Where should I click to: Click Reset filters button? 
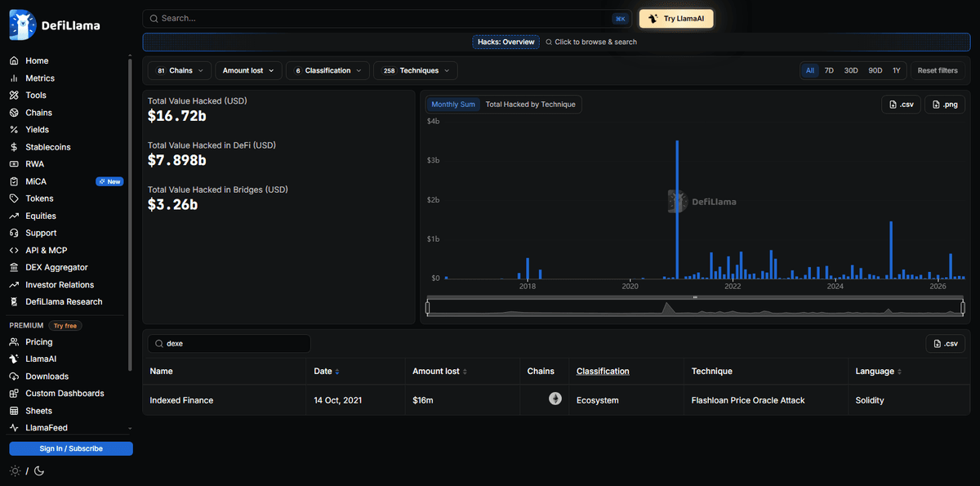click(938, 71)
